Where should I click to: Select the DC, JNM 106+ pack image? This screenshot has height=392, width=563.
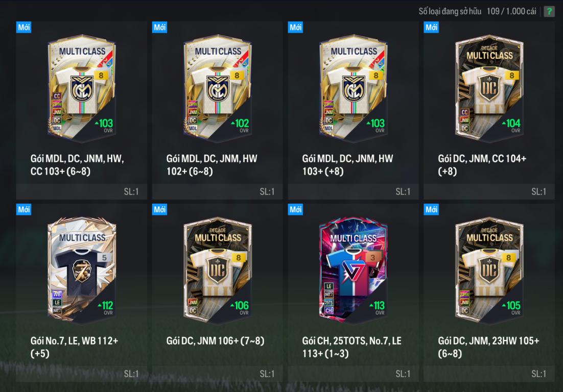point(218,271)
